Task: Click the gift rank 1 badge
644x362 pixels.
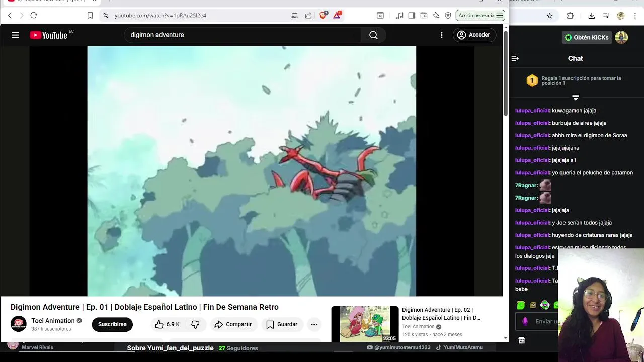Action: click(532, 80)
